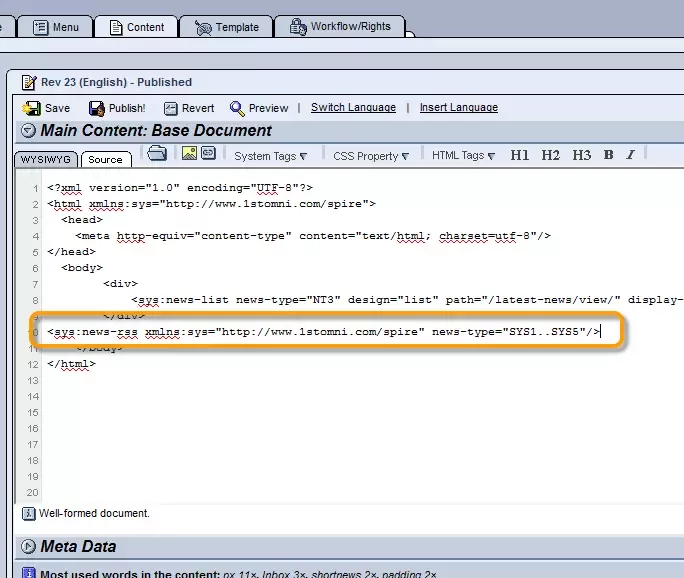Image resolution: width=684 pixels, height=578 pixels.
Task: Click the open folder toolbar icon
Action: point(157,154)
